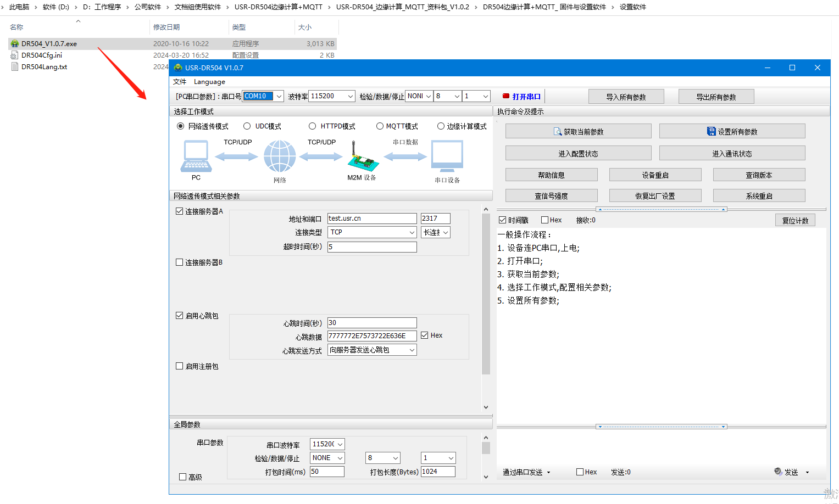
Task: Click the 恢复出厂设置 button
Action: coord(655,196)
